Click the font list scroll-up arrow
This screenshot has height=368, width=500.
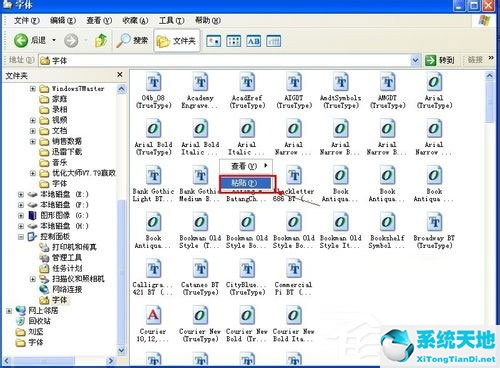489,75
